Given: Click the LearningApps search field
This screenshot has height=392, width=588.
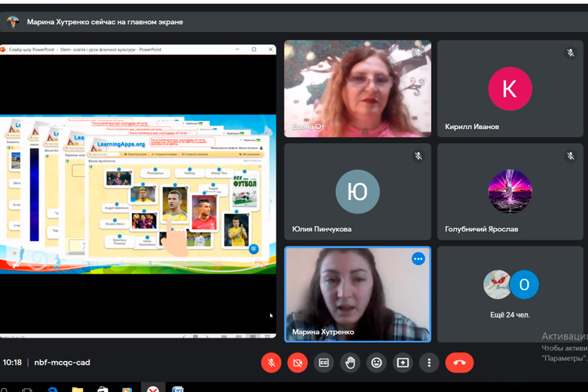Looking at the screenshot, I should click(104, 154).
